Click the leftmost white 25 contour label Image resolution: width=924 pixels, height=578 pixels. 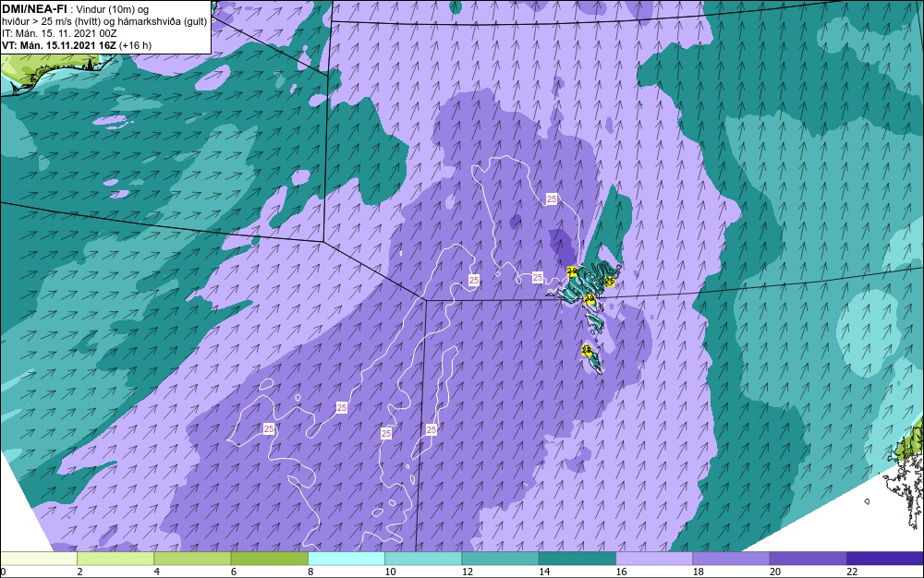coord(269,429)
